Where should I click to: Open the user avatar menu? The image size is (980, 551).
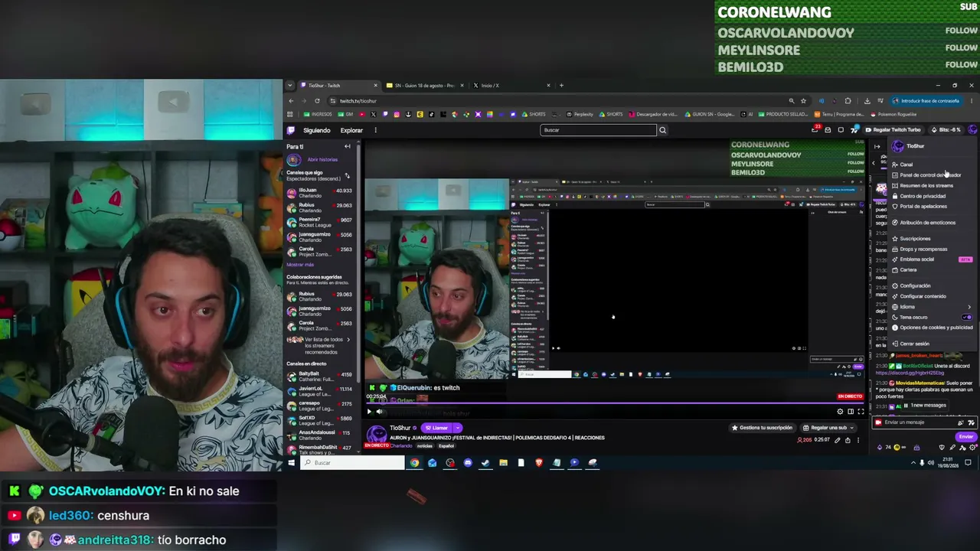972,130
